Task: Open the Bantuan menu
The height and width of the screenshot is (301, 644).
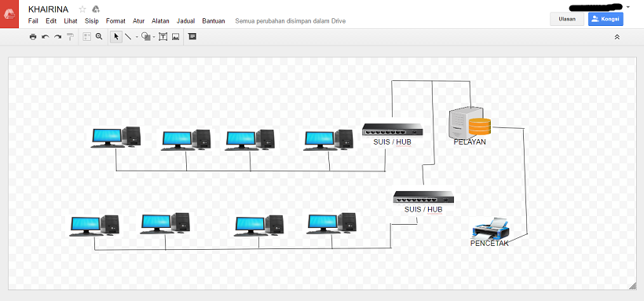Action: [214, 20]
